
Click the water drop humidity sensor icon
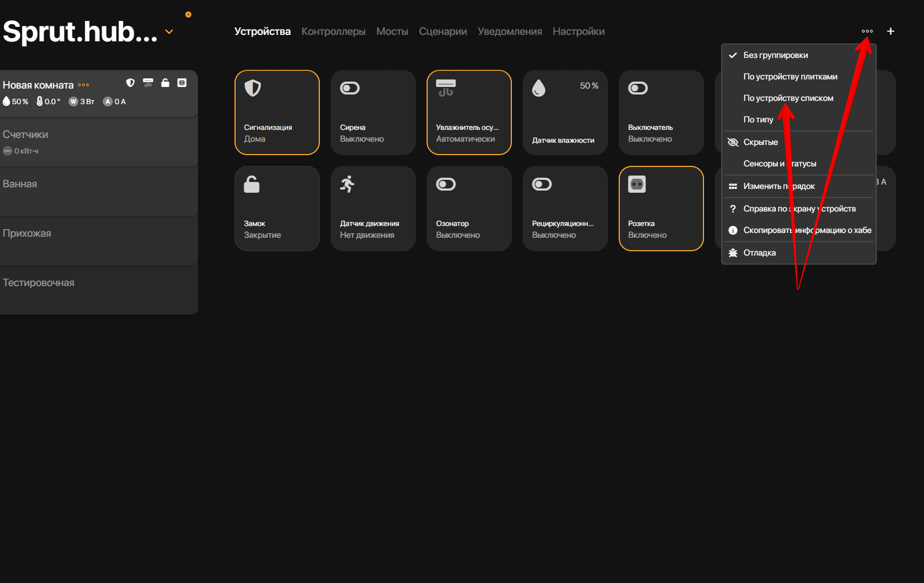click(x=539, y=88)
